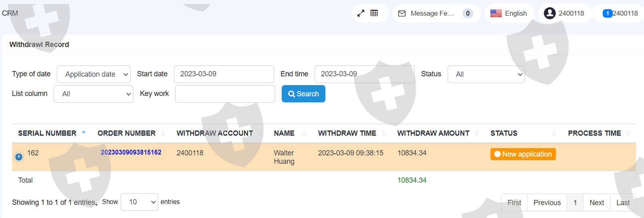
Task: Click the fullscreen expand arrows icon
Action: click(x=361, y=13)
